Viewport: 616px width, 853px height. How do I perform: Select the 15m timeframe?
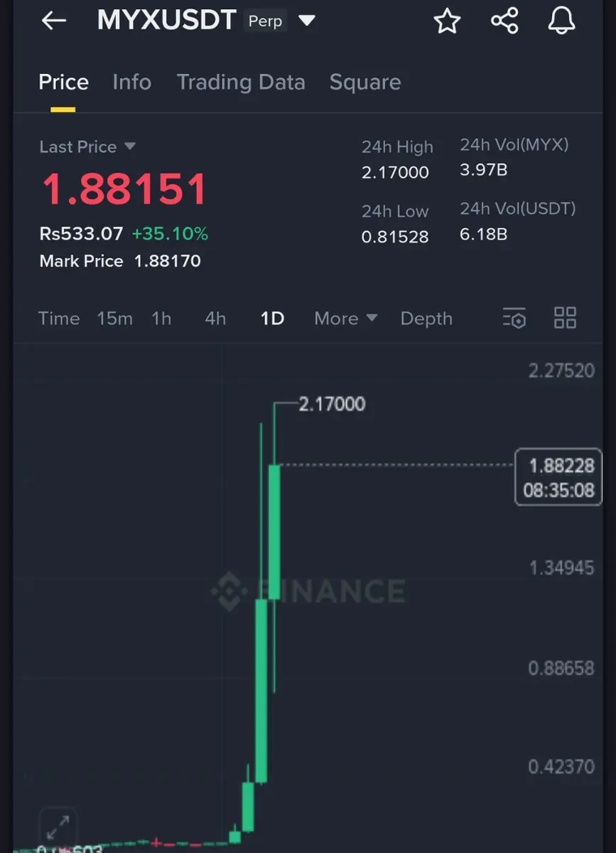(114, 318)
